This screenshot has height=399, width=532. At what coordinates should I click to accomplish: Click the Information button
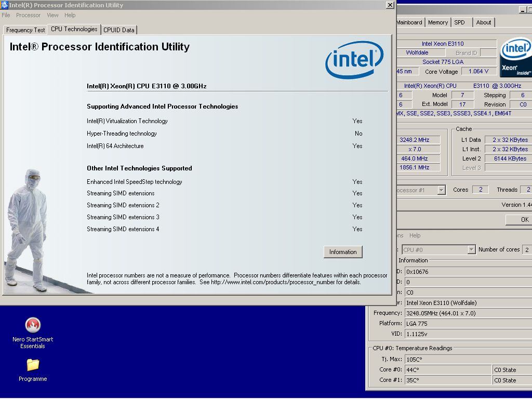tap(343, 252)
